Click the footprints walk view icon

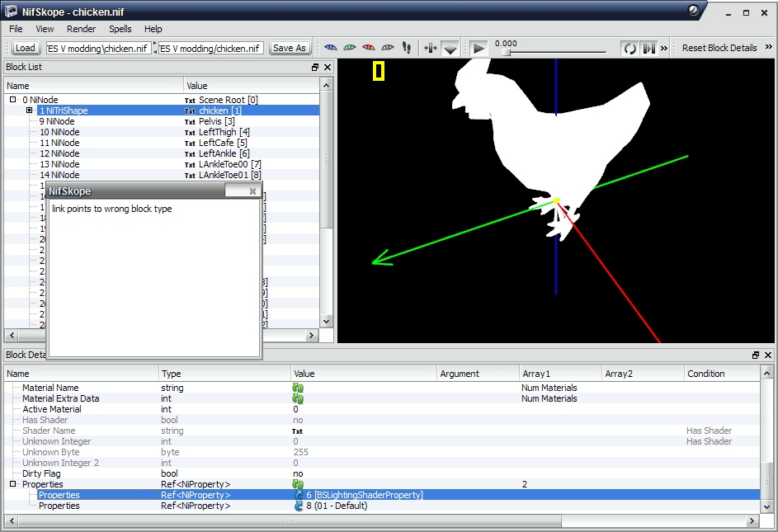point(407,48)
